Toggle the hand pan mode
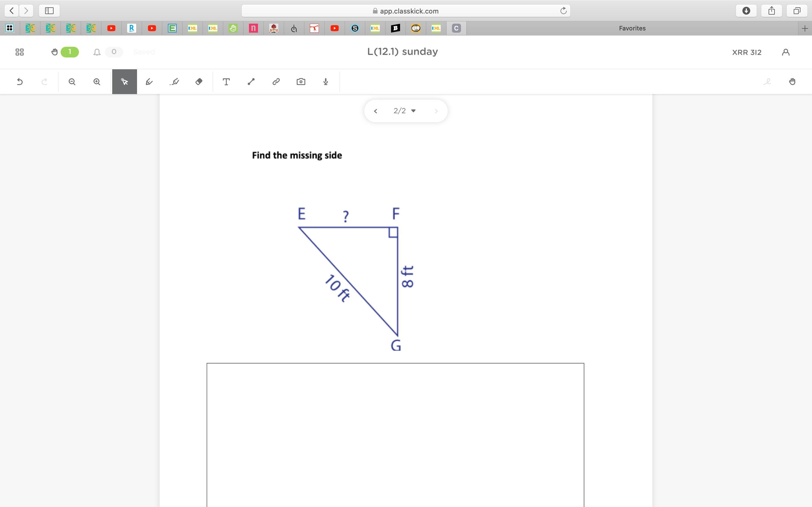812x507 pixels. [792, 82]
